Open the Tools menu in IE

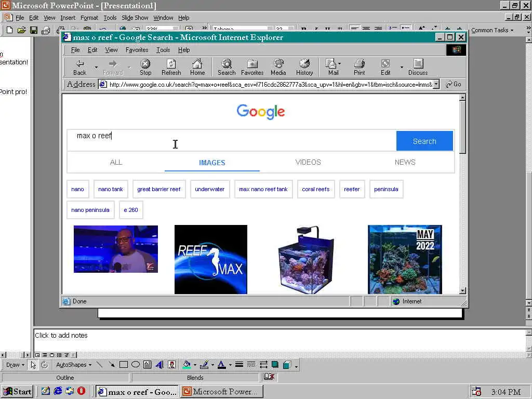pos(163,50)
